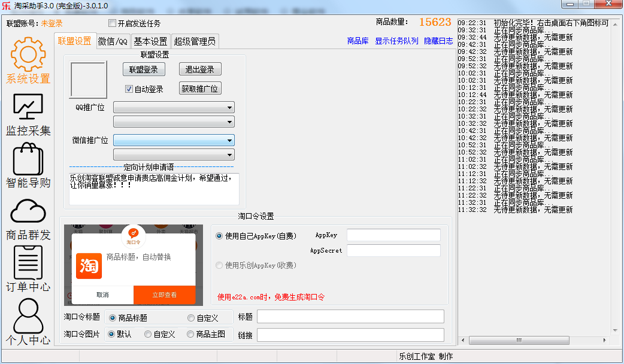Click the 09:32:44 log entry

516,37
